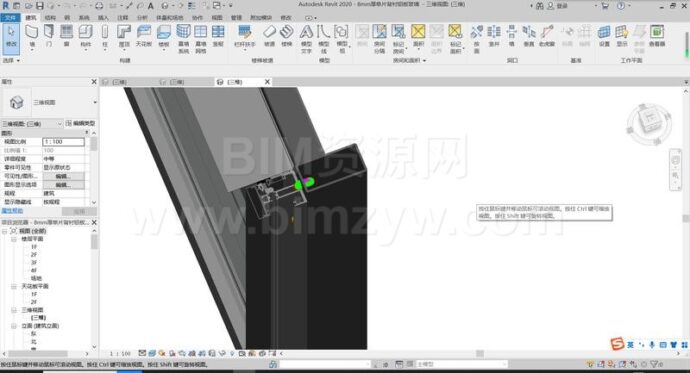690x373 pixels.
Task: Open the 属性帮助 link
Action: pos(12,211)
